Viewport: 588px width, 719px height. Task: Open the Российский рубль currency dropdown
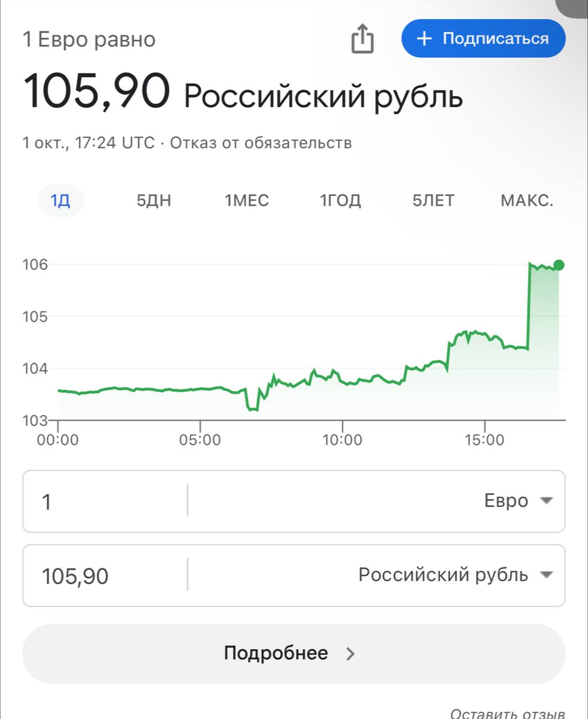(443, 575)
